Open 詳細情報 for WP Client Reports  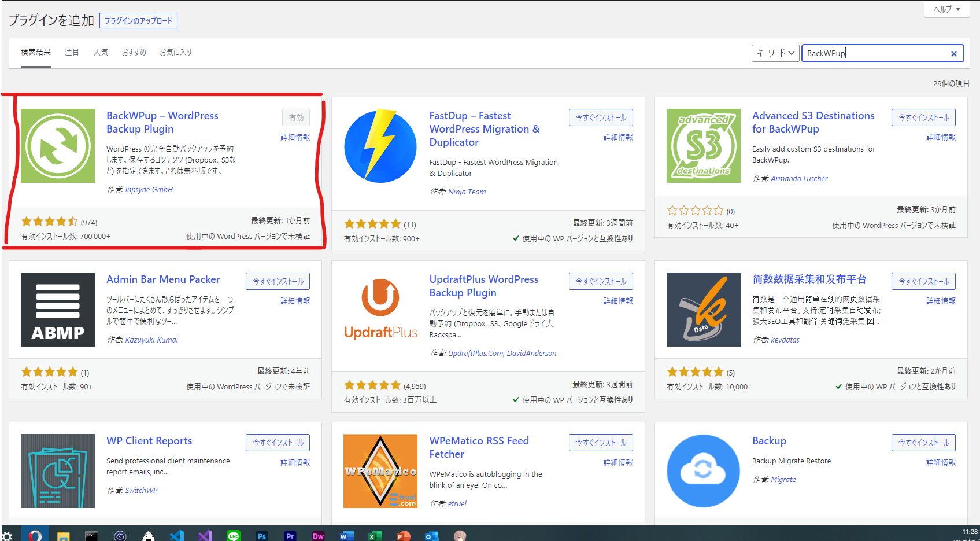point(295,462)
